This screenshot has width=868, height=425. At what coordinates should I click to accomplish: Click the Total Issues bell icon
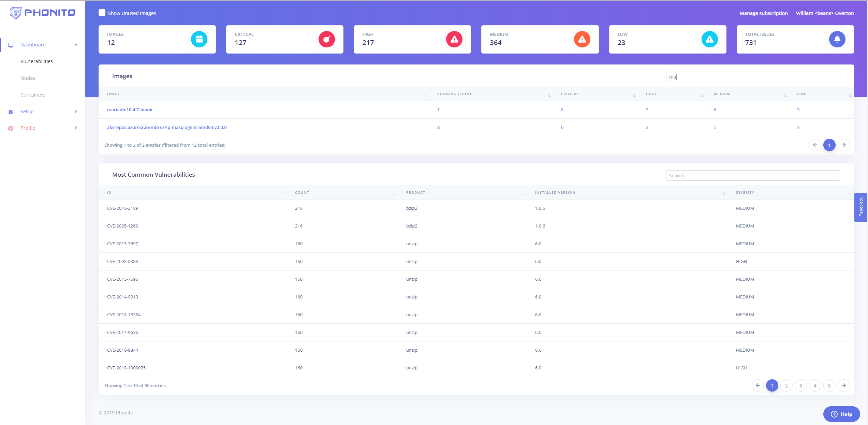click(837, 39)
